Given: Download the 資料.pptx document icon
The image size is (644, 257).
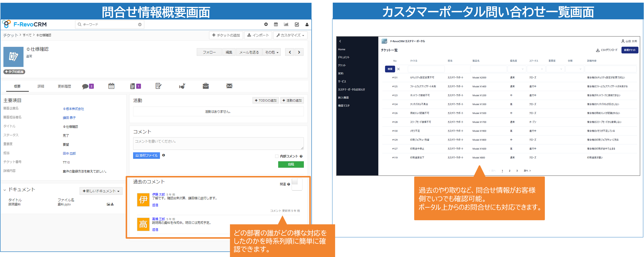Looking at the screenshot, I should [x=112, y=204].
